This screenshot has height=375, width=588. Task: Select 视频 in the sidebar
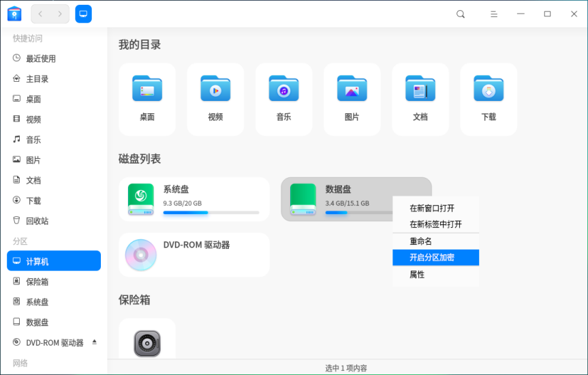54,119
